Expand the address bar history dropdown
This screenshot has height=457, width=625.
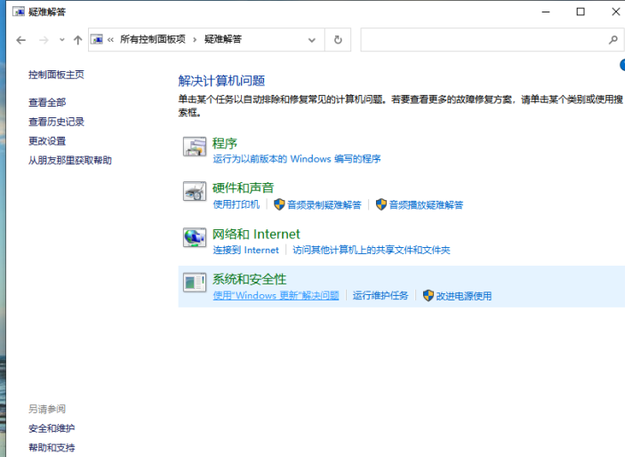click(312, 40)
